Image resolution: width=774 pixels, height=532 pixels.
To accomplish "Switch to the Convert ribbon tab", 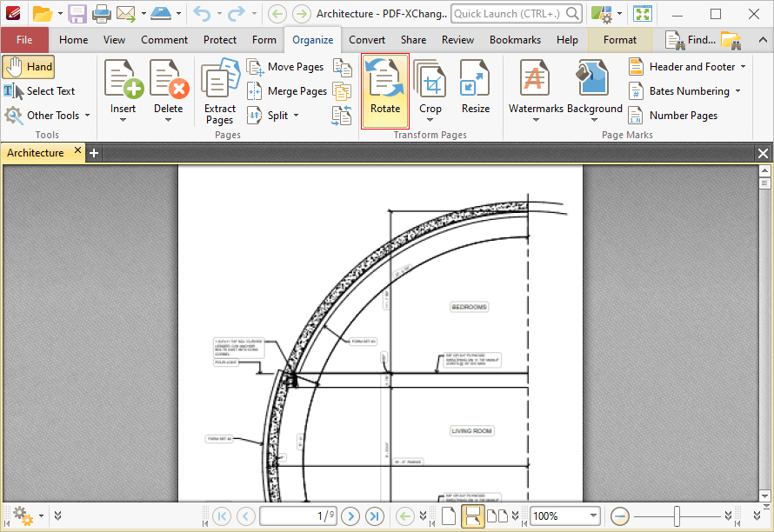I will click(366, 39).
